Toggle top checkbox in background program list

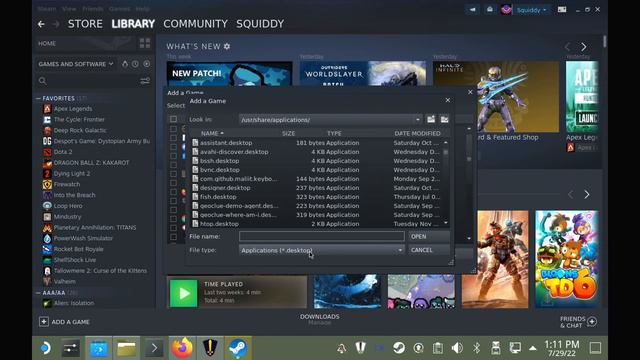coord(173,119)
